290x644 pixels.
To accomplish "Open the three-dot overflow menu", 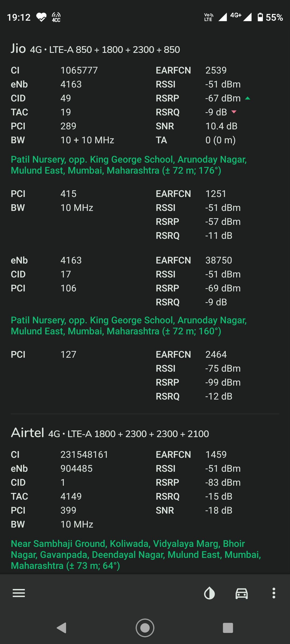I will point(274,593).
